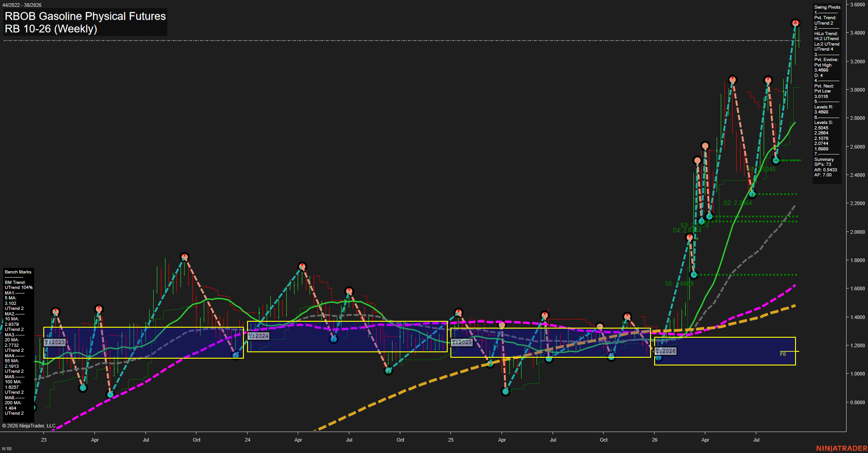Select the 5 MA value 3.102
This screenshot has width=868, height=453.
tap(10, 304)
